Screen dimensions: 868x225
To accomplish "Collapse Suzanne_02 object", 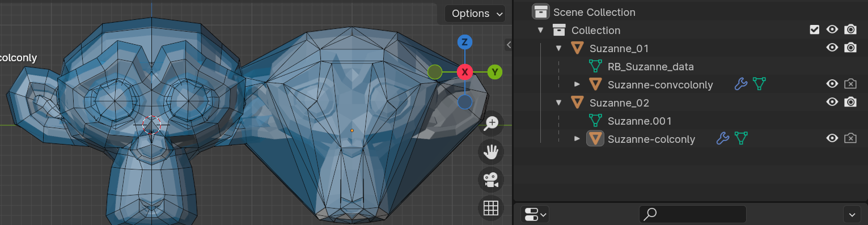I will (558, 103).
